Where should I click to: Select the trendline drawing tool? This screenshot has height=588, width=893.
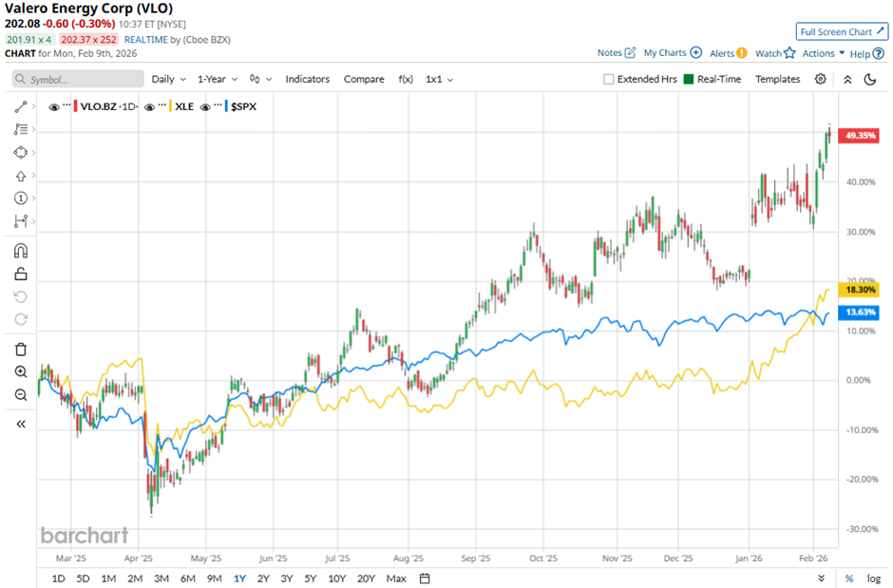click(x=19, y=106)
